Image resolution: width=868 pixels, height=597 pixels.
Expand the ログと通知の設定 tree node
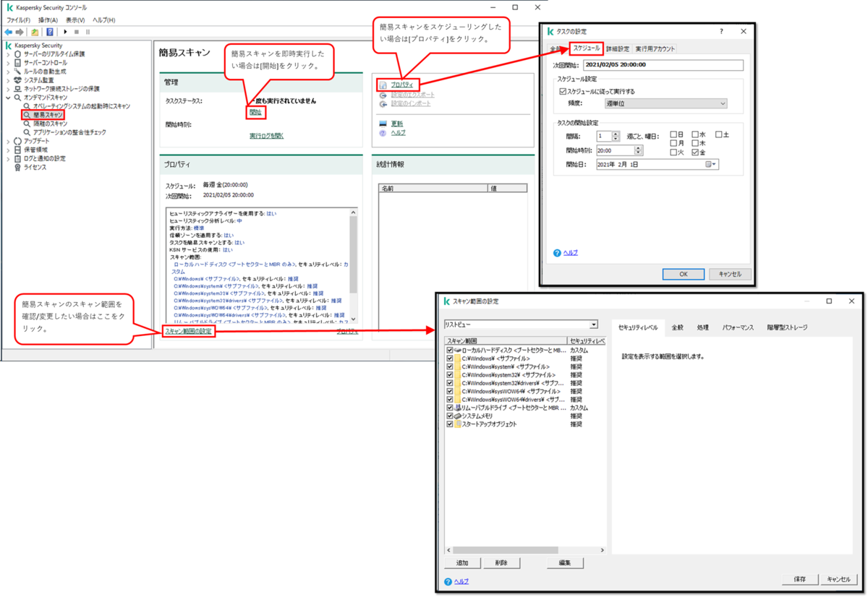click(x=9, y=158)
